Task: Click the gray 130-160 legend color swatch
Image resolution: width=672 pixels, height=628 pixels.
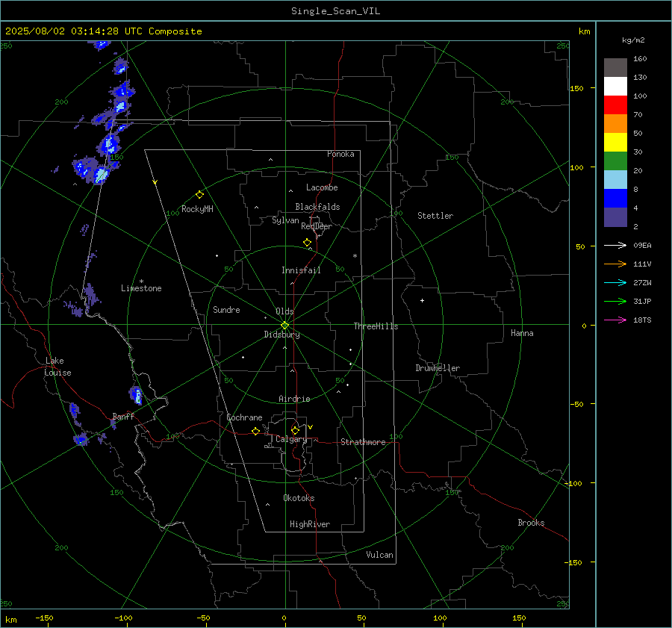Action: (x=615, y=68)
